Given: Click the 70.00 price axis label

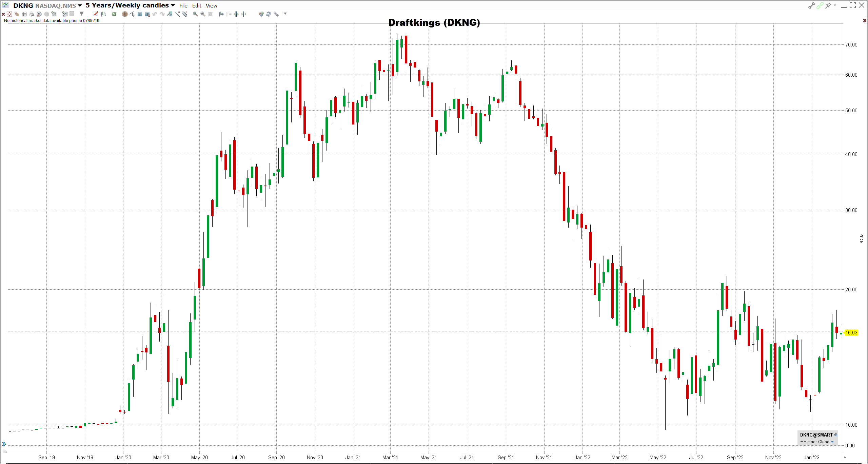Looking at the screenshot, I should tap(851, 45).
